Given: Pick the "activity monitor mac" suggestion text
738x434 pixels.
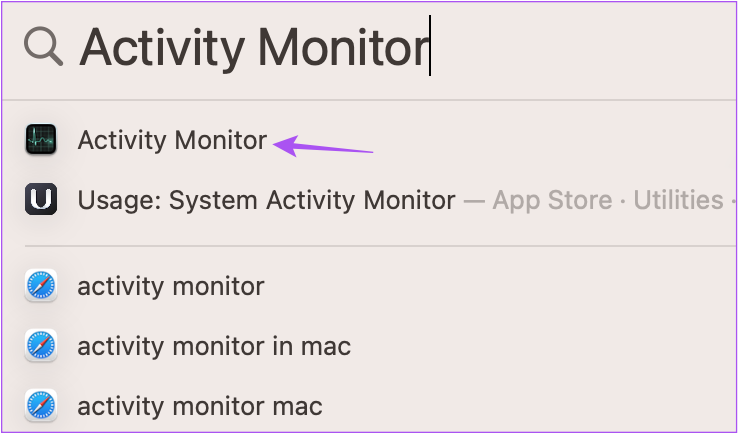Looking at the screenshot, I should pos(200,407).
